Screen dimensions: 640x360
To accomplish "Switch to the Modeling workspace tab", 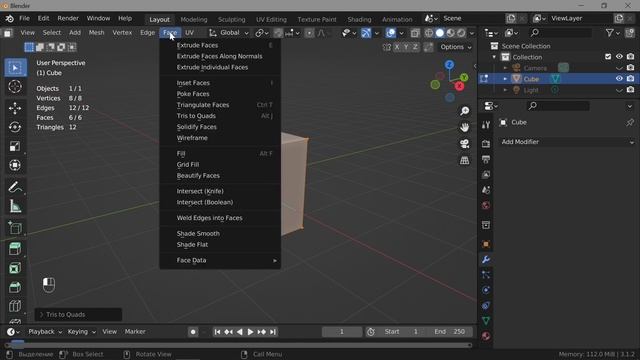I will click(x=194, y=19).
